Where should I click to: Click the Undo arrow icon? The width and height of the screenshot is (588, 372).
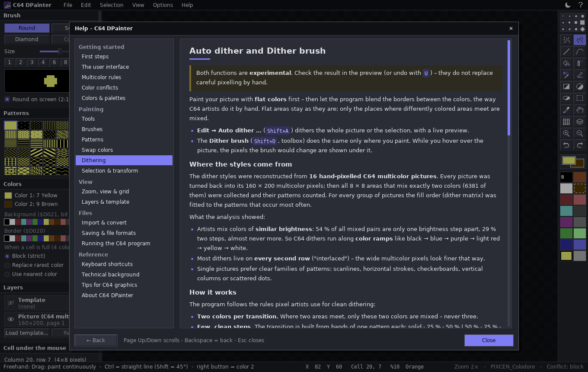tap(566, 145)
